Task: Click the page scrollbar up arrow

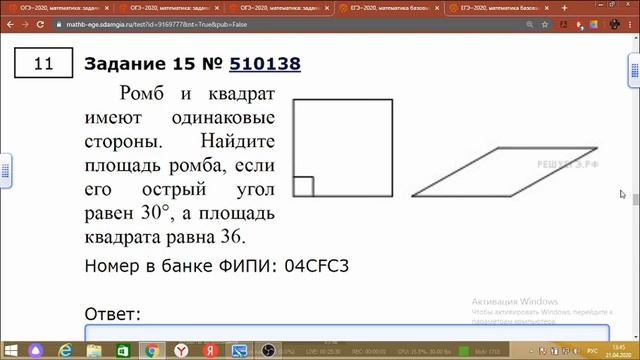Action: click(x=636, y=38)
